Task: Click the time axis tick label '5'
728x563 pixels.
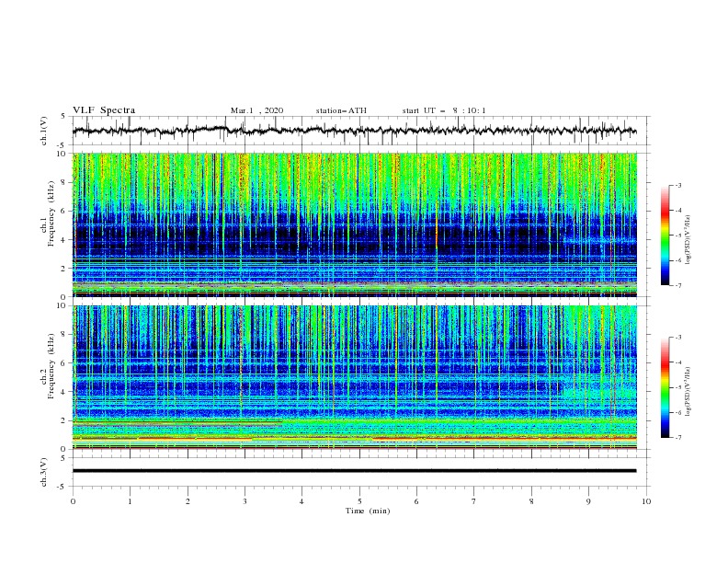Action: (x=359, y=501)
